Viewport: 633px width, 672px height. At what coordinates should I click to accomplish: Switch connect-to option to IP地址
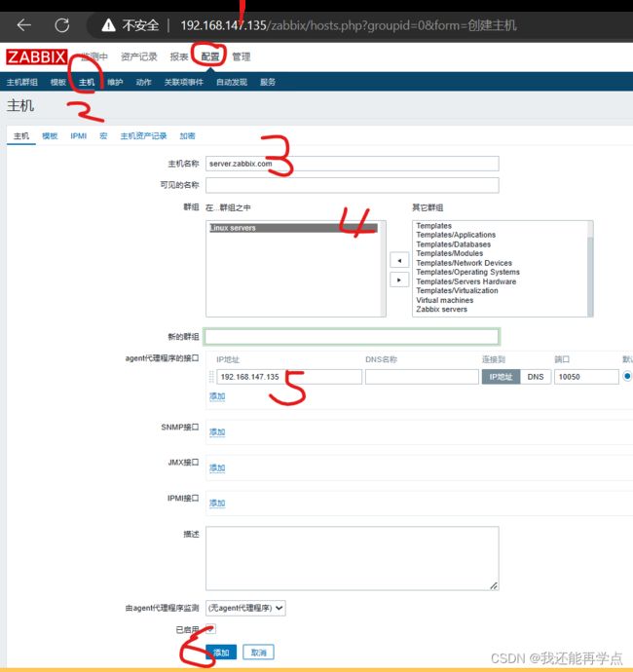(501, 377)
